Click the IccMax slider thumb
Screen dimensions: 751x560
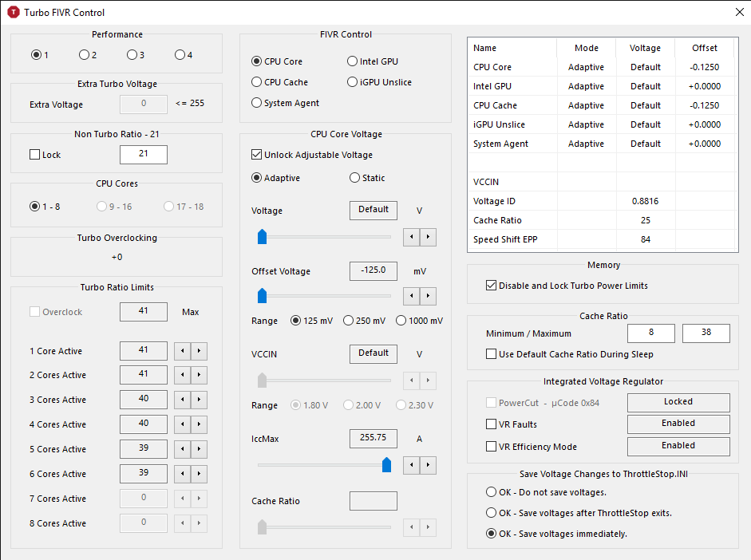386,465
